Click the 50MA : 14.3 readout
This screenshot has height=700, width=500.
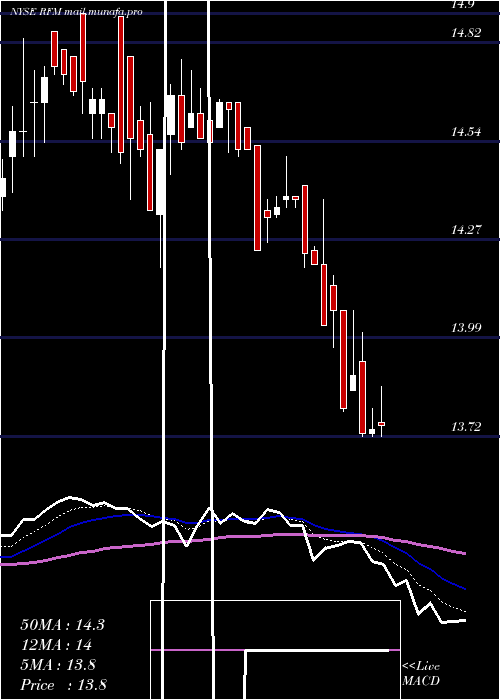(x=62, y=625)
